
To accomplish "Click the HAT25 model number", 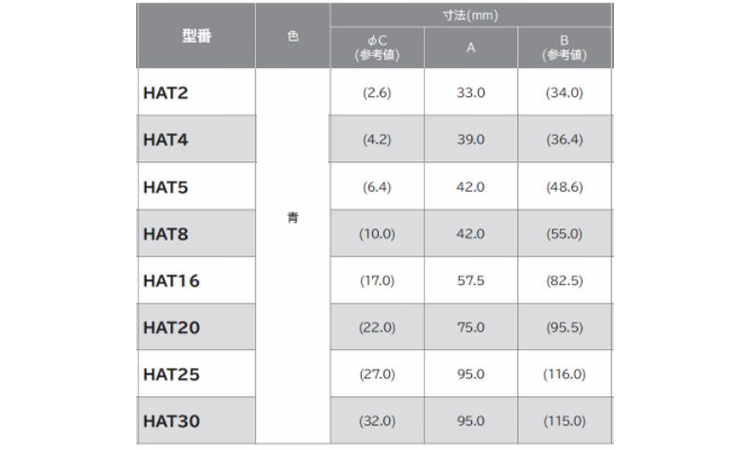I will coord(171,375).
